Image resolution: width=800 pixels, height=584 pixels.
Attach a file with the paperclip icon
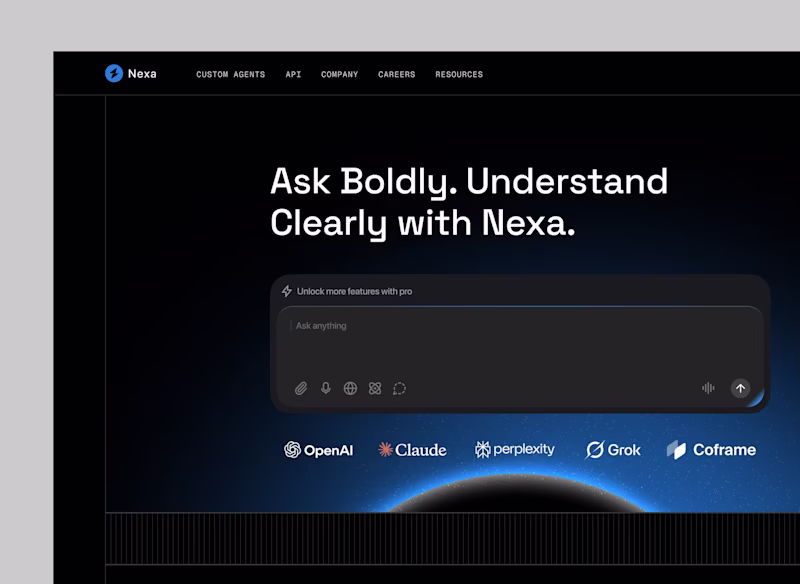pyautogui.click(x=301, y=389)
